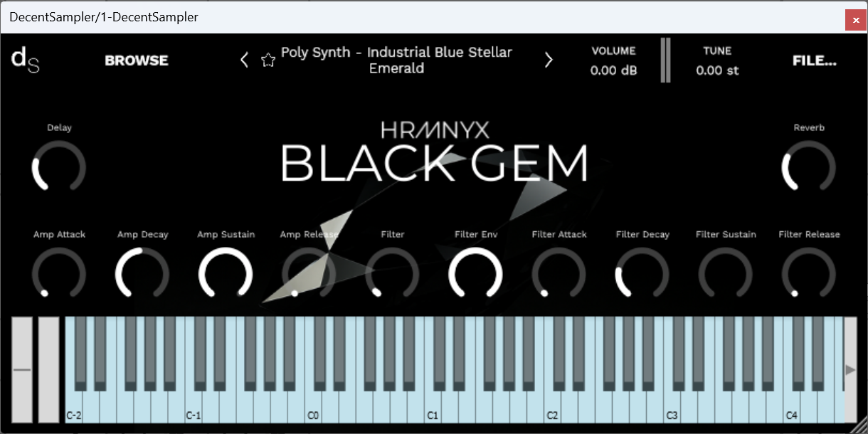Click the Volume value showing 0.00 dB

[x=613, y=70]
